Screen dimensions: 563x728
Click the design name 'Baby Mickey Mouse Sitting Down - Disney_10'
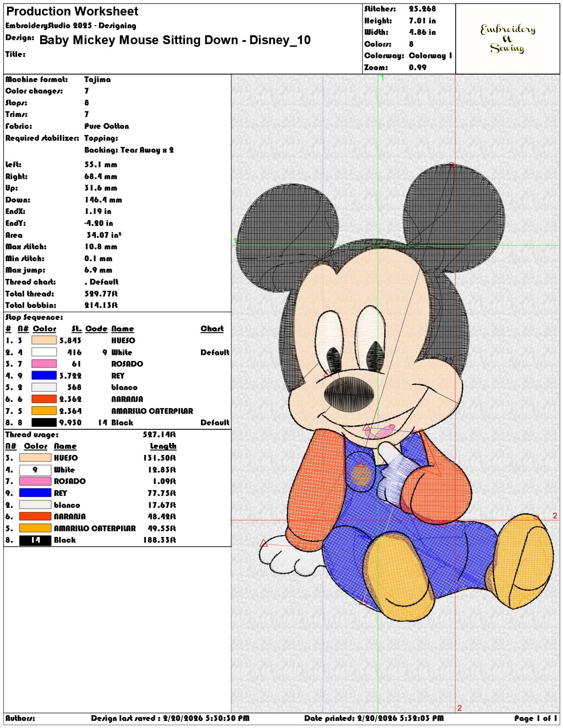[175, 40]
